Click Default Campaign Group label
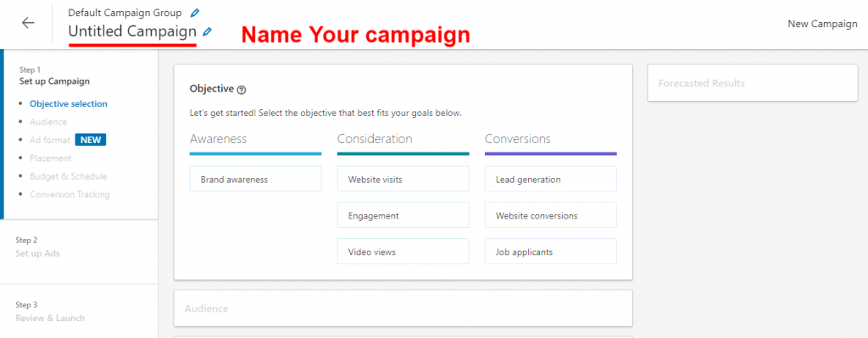 tap(125, 12)
